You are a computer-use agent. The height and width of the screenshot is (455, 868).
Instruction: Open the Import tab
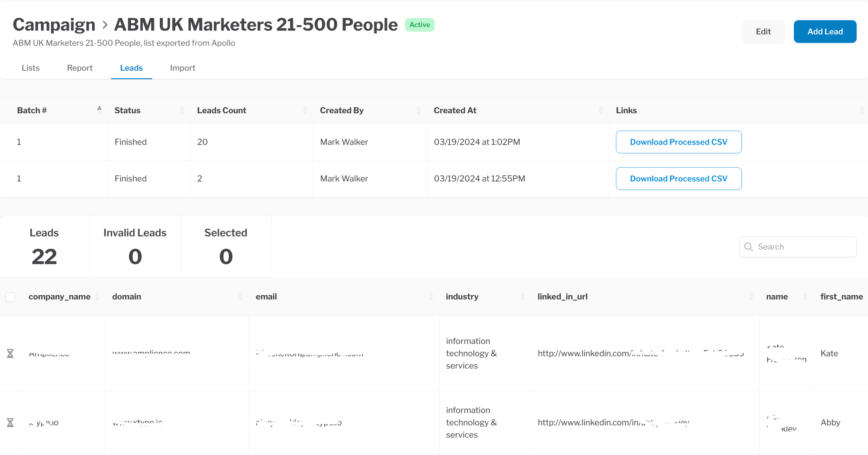click(182, 68)
